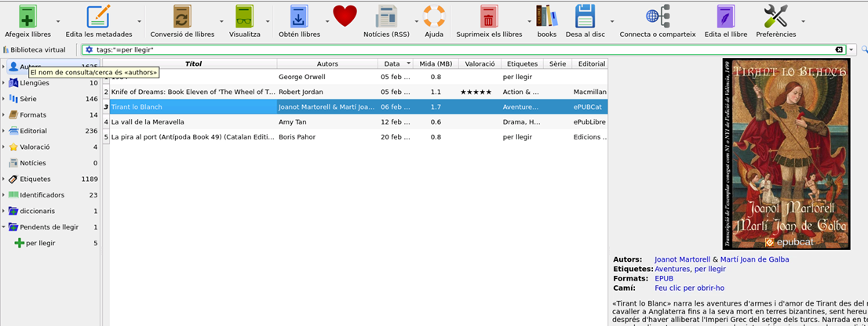
Task: Open Edita les metadades tool
Action: [98, 16]
